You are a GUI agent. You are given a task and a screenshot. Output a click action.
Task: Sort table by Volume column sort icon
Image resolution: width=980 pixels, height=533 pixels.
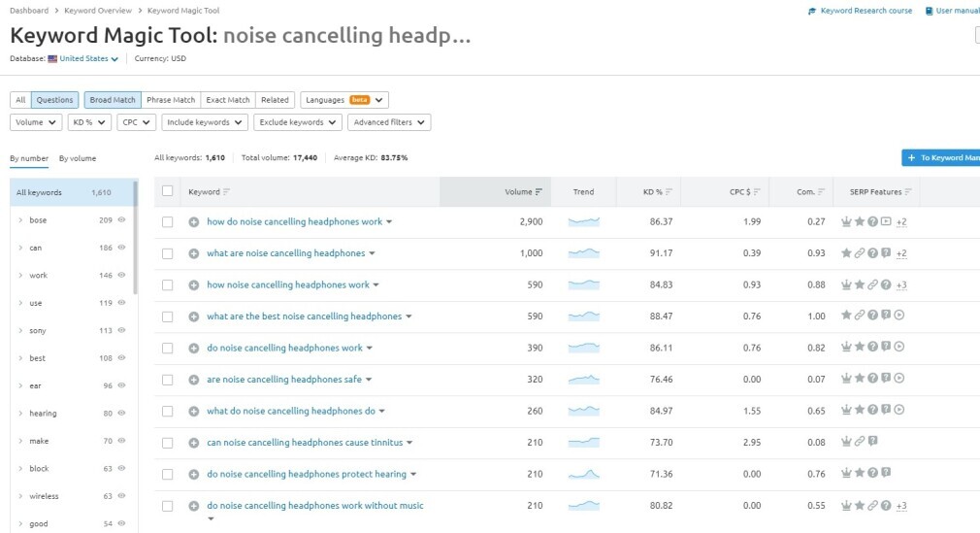[539, 192]
